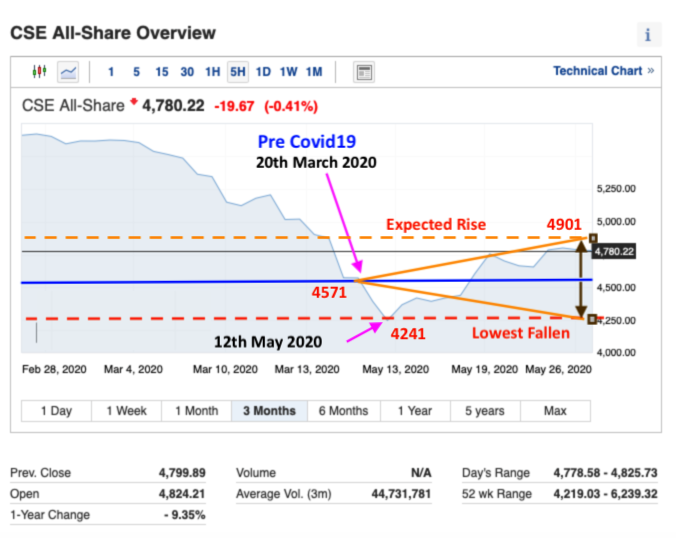Click 52 wk Range 4,219.03 - 6,239.32
This screenshot has height=538, width=676.
tap(605, 494)
